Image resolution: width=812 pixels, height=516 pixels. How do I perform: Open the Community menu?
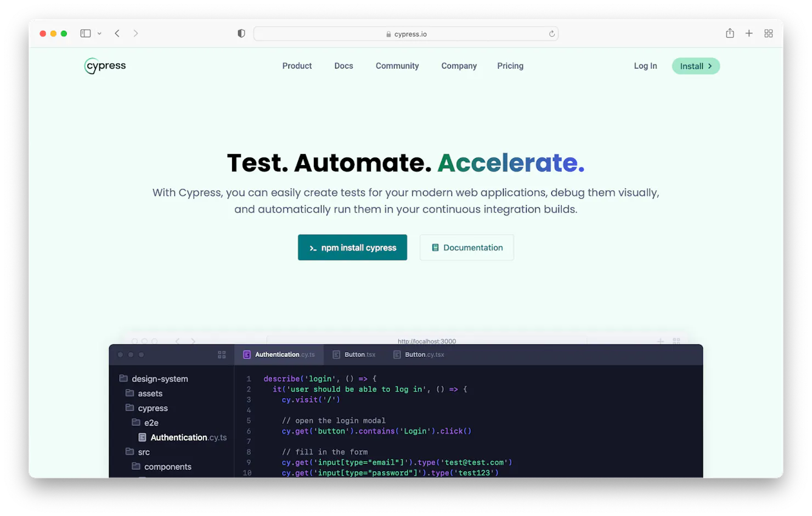coord(397,66)
